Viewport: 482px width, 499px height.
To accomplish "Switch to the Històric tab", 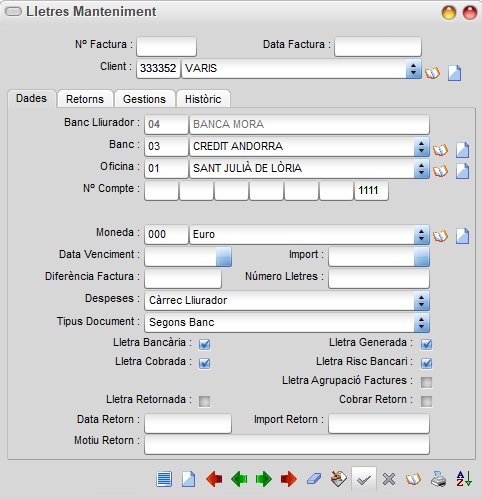I will pyautogui.click(x=203, y=99).
